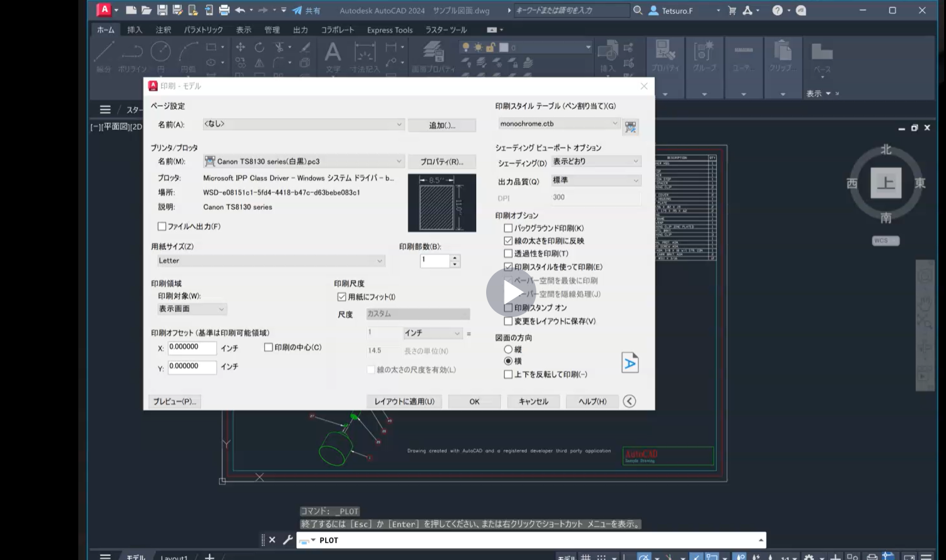This screenshot has width=946, height=560.
Task: Click OK in print dialog
Action: coord(474,402)
